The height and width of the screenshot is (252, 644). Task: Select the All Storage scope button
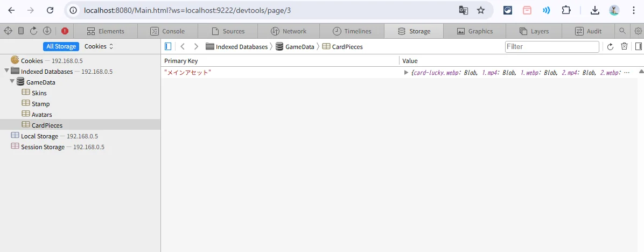tap(61, 47)
